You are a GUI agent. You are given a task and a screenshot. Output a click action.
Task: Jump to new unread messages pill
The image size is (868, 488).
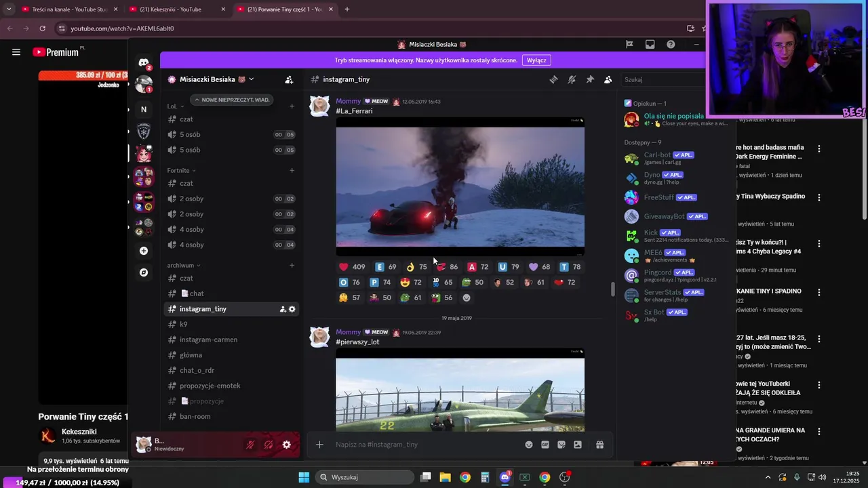tap(232, 100)
